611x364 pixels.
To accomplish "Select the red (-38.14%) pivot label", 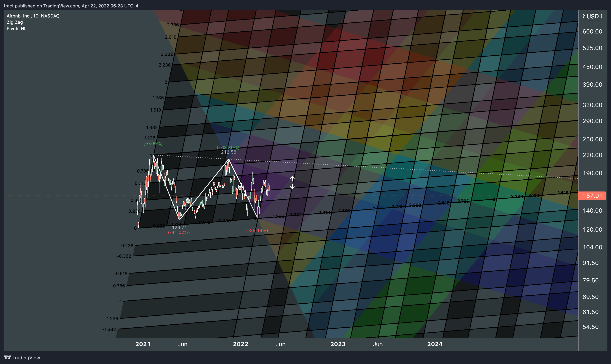I will click(x=257, y=231).
